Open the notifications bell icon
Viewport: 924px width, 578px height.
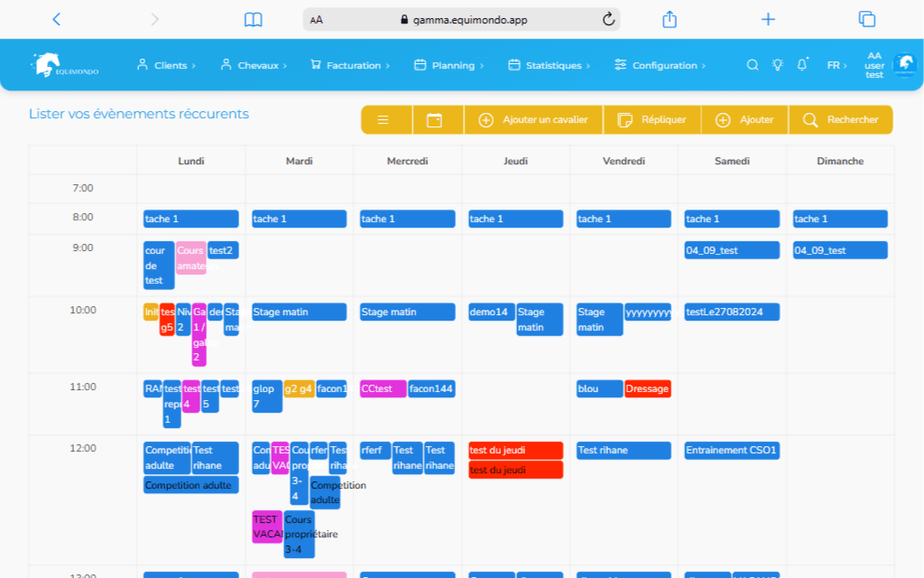pos(801,65)
